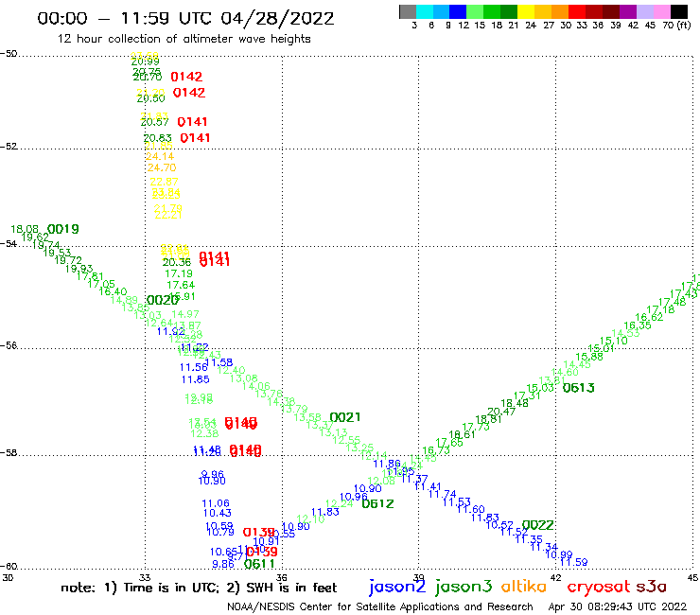
Task: Click the '0019' time marker
Action: (63, 229)
